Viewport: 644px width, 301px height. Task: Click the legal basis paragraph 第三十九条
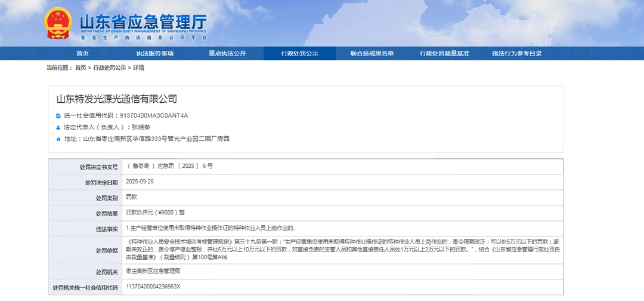coord(342,250)
